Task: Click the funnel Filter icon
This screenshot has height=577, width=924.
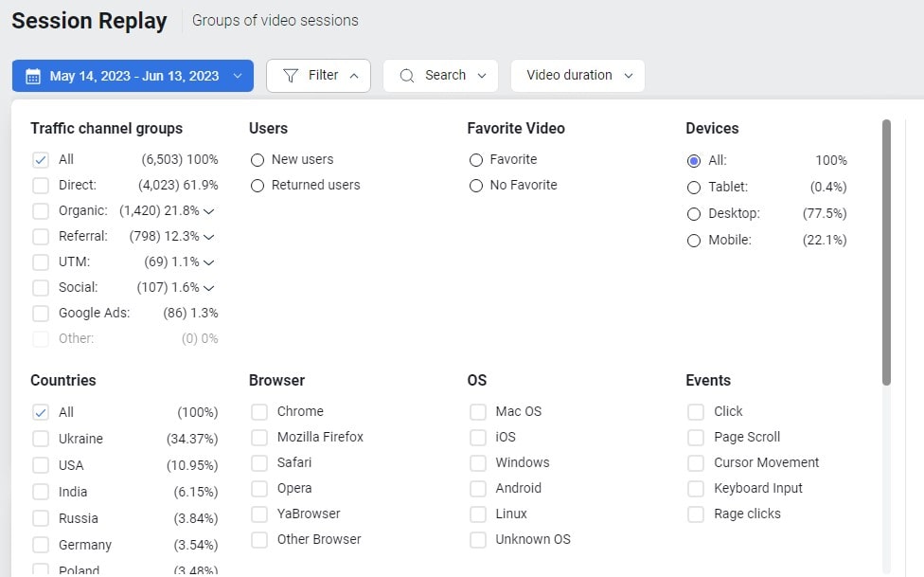Action: pos(291,76)
